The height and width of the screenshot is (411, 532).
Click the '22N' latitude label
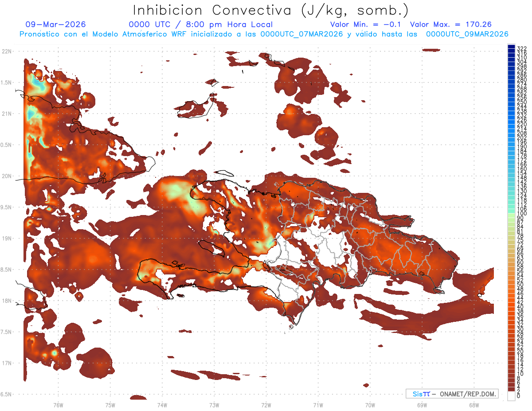point(7,51)
